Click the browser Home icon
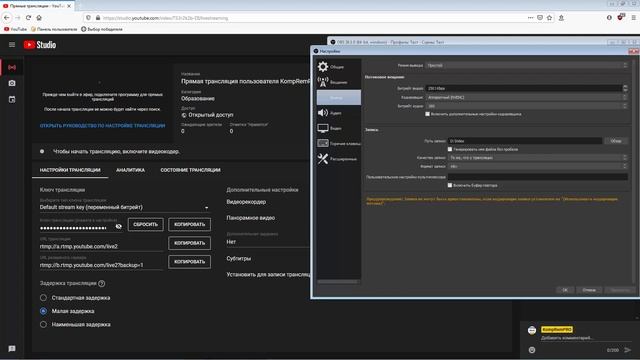The width and height of the screenshot is (640, 360). tap(39, 18)
